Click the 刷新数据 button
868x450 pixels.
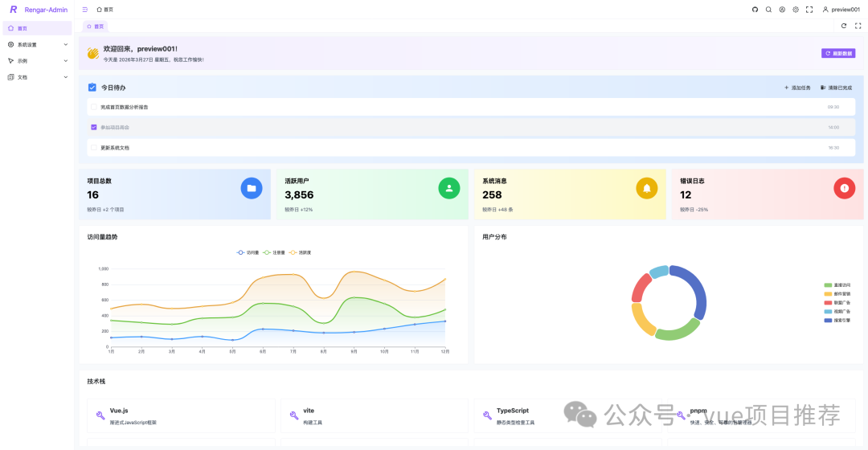(x=838, y=53)
